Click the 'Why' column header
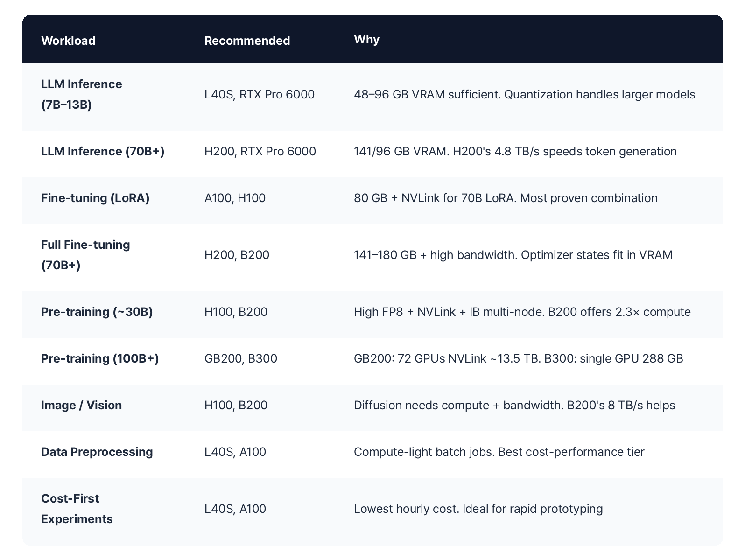This screenshot has height=560, width=745. [366, 39]
